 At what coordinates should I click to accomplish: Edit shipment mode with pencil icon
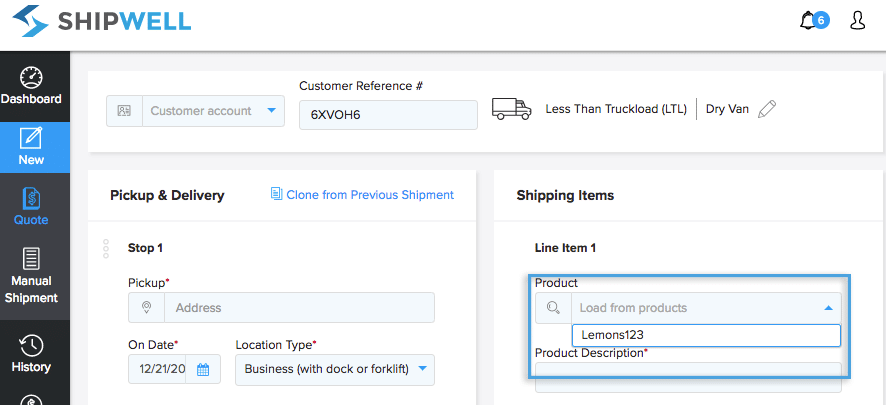[x=767, y=109]
